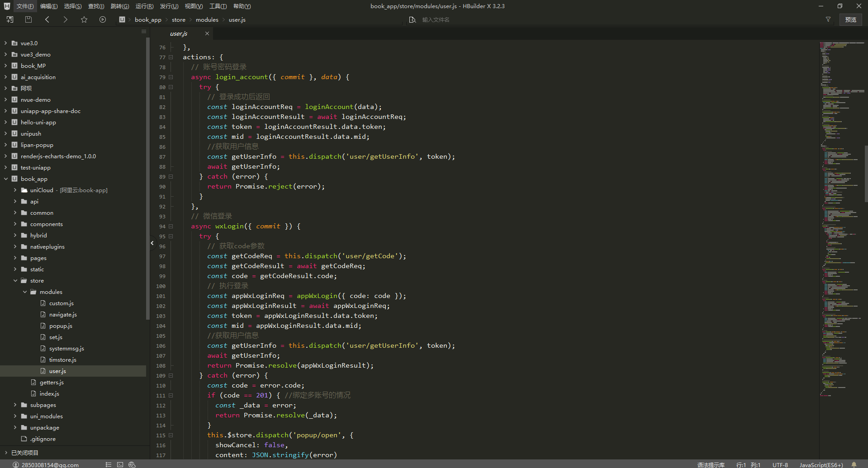
Task: Click the project tree scrollbar
Action: 148,179
